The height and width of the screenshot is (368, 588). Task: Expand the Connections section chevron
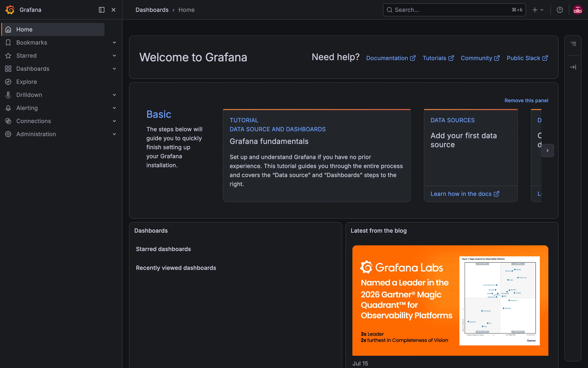[x=114, y=121]
